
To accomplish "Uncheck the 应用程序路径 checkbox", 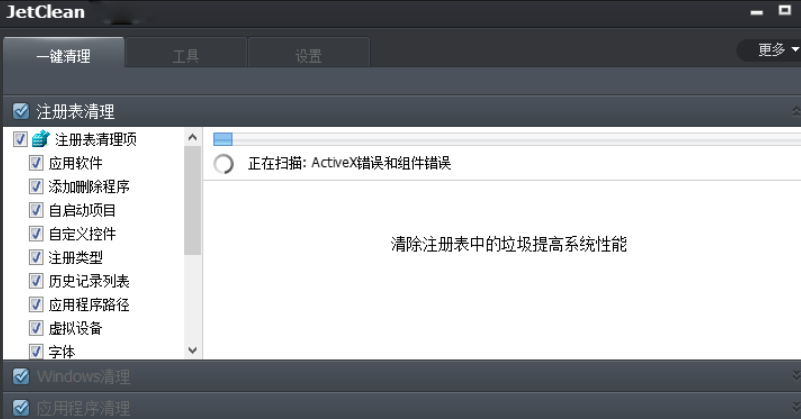I will pyautogui.click(x=36, y=305).
